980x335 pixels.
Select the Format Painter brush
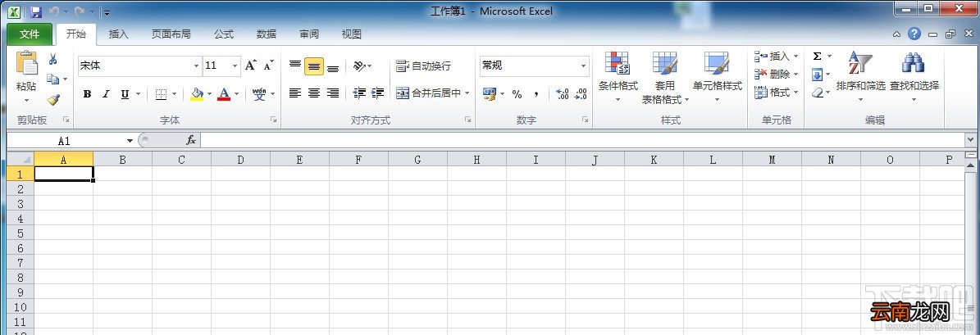tap(53, 99)
